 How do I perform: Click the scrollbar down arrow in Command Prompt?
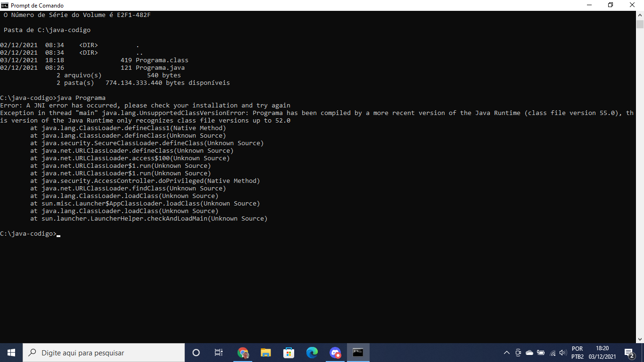tap(640, 339)
